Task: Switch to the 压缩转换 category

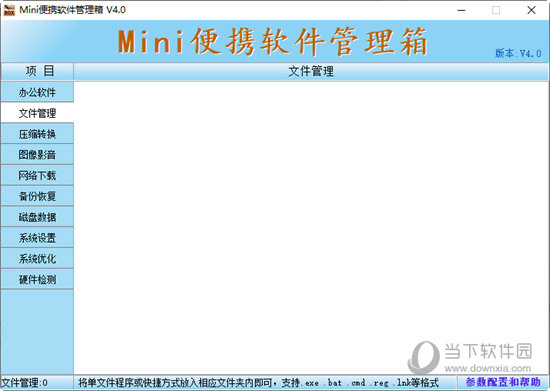Action: 37,134
